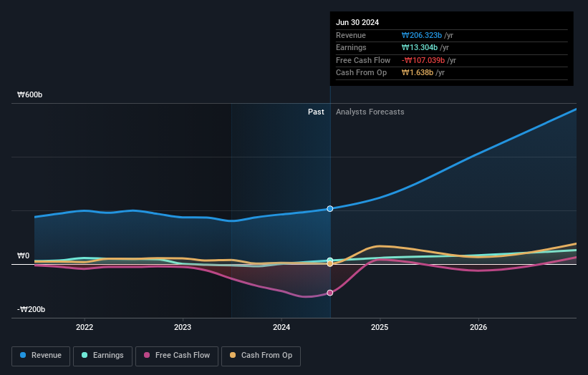Click the Analysts Forecasts label
This screenshot has height=375, width=588.
coord(370,112)
